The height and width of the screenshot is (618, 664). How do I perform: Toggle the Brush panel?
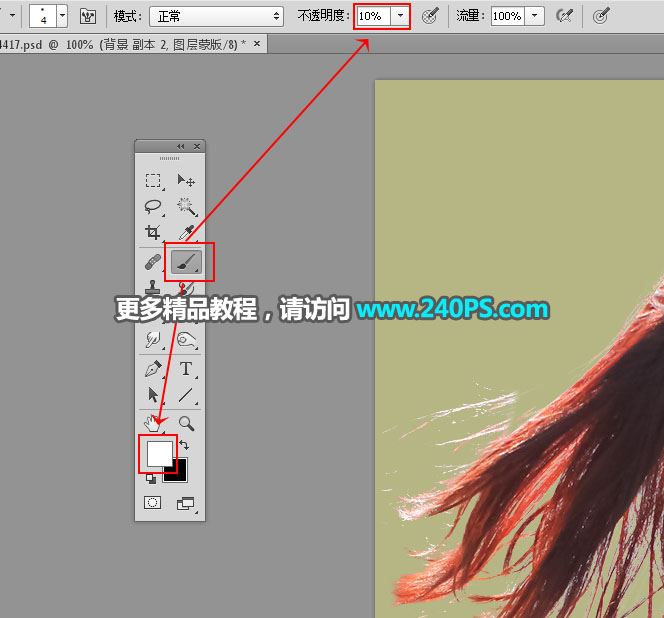[x=88, y=16]
